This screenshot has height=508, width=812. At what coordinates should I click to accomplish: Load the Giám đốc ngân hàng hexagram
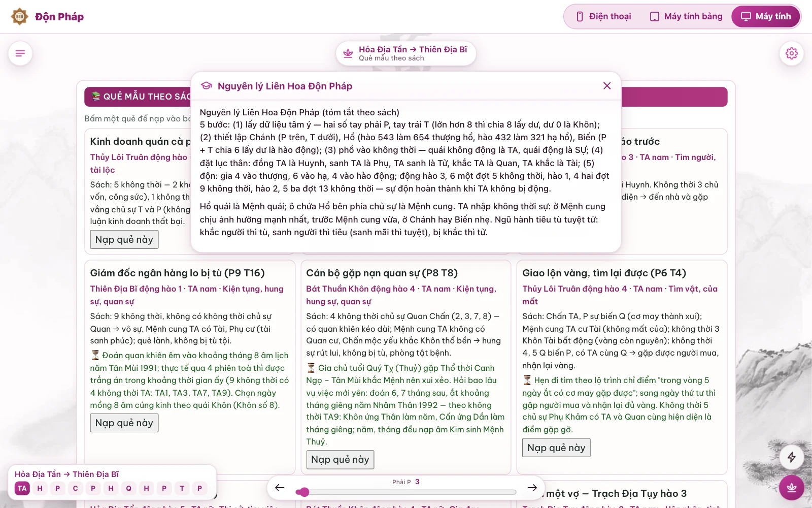pos(124,423)
